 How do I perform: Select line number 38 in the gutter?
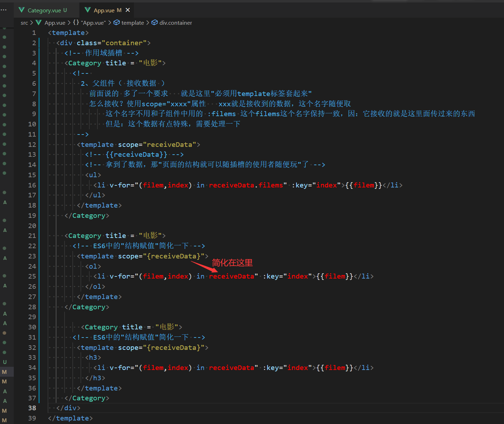coord(32,408)
